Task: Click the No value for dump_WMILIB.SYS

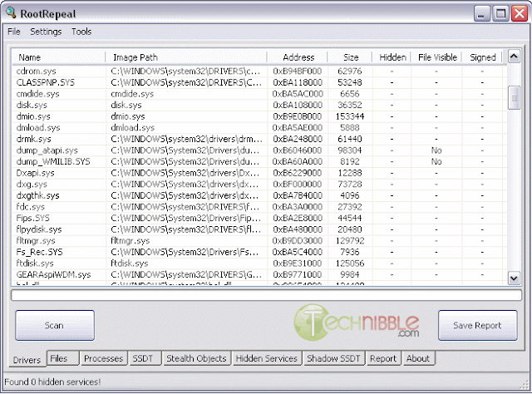Action: (436, 161)
